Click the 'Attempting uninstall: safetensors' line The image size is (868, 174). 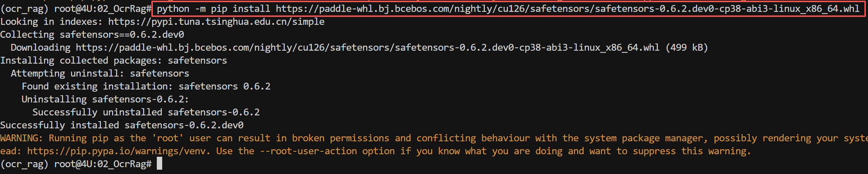100,74
